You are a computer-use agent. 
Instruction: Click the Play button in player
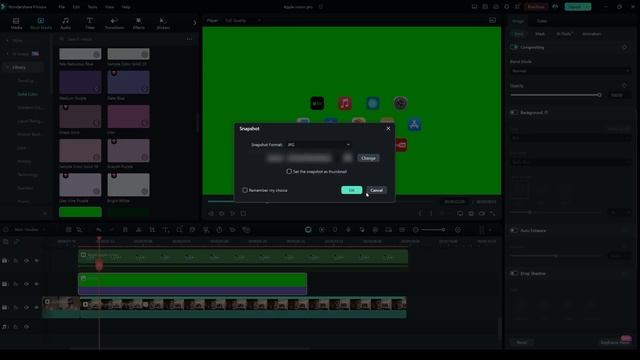232,213
